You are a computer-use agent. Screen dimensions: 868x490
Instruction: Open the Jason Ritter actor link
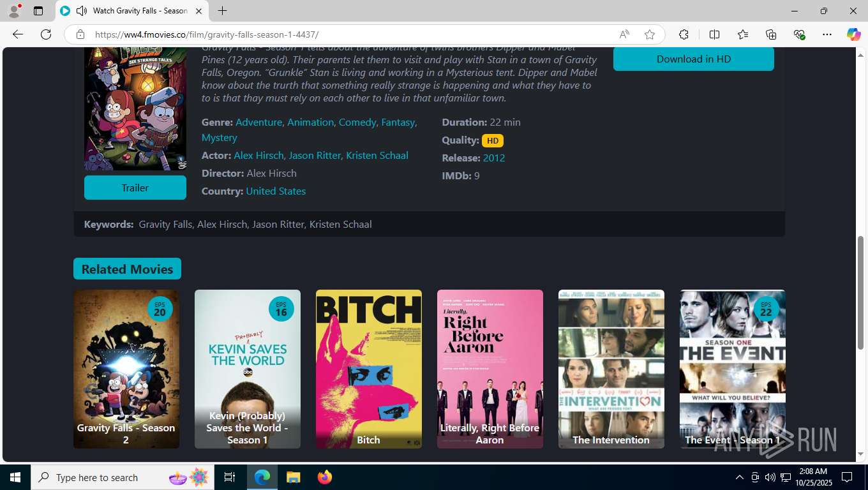coord(315,155)
